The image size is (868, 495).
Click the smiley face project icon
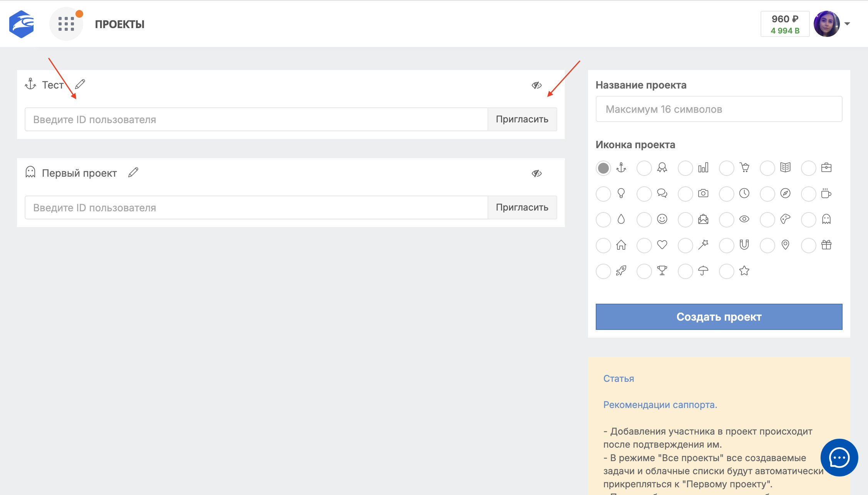pyautogui.click(x=662, y=219)
